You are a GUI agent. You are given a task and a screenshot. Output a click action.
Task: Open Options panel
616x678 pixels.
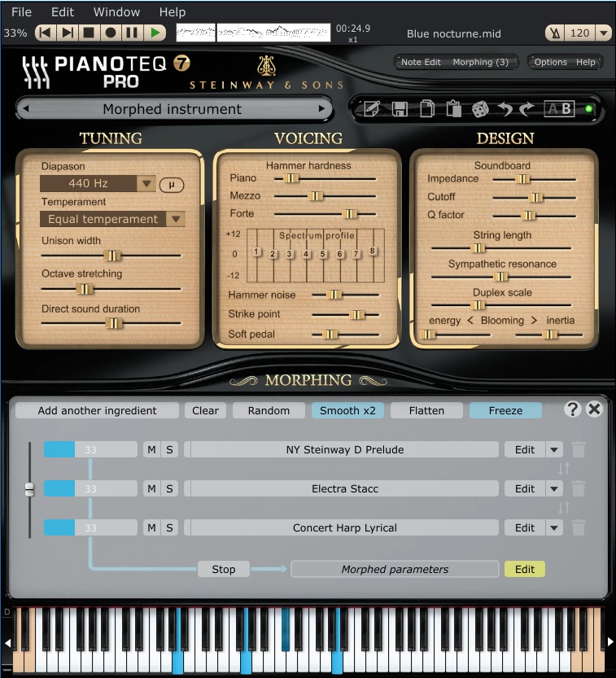(550, 62)
